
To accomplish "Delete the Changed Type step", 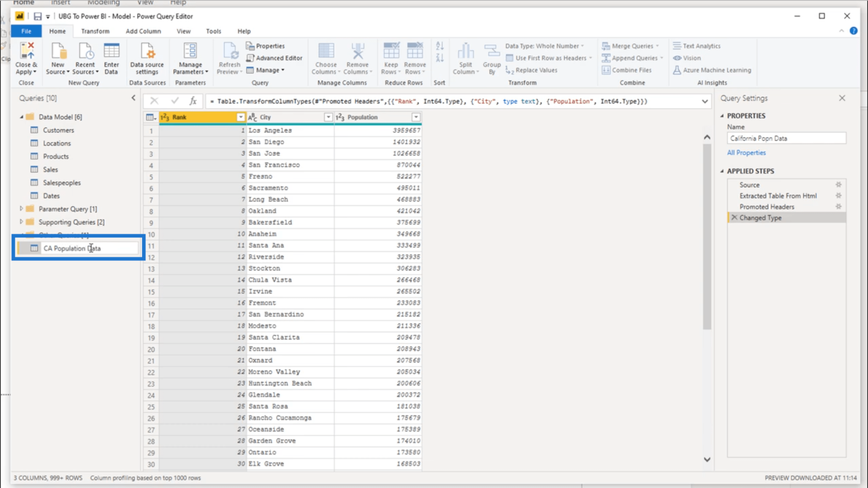I will coord(734,218).
